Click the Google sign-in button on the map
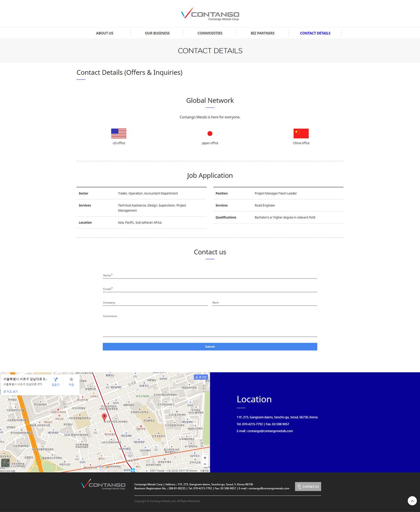This screenshot has width=420, height=512. [201, 377]
